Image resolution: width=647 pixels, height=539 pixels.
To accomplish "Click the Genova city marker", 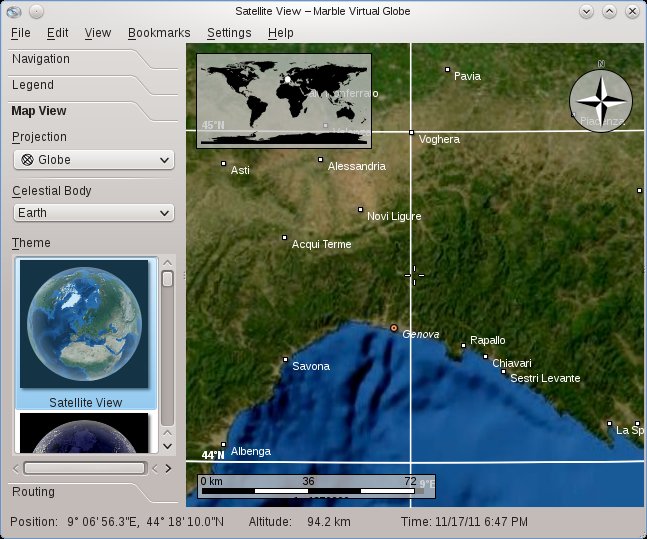I will pos(394,328).
